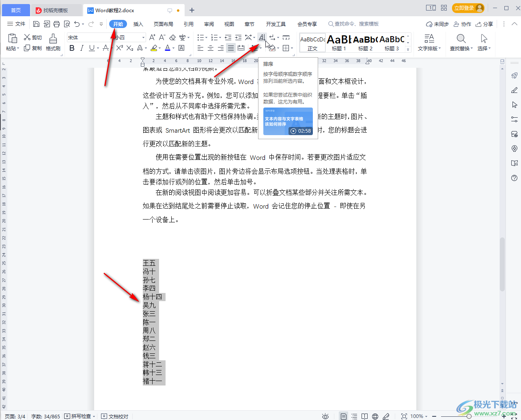Toggle Italic formatting
The width and height of the screenshot is (521, 420).
(x=82, y=48)
